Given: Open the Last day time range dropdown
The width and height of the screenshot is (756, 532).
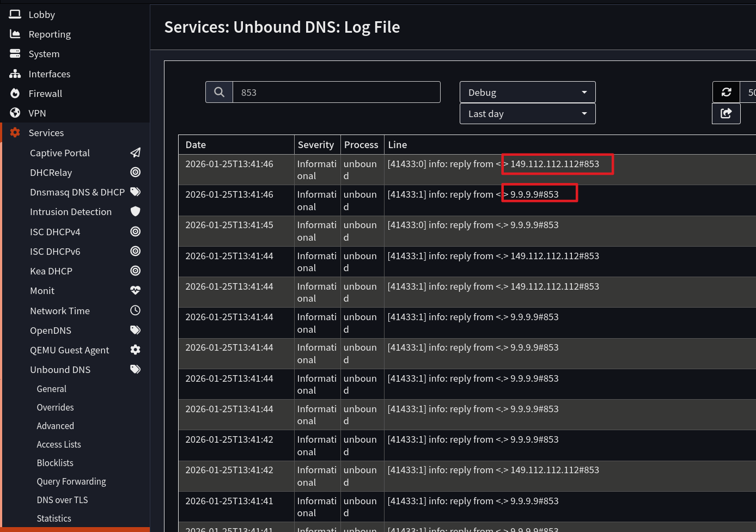Looking at the screenshot, I should click(x=527, y=113).
